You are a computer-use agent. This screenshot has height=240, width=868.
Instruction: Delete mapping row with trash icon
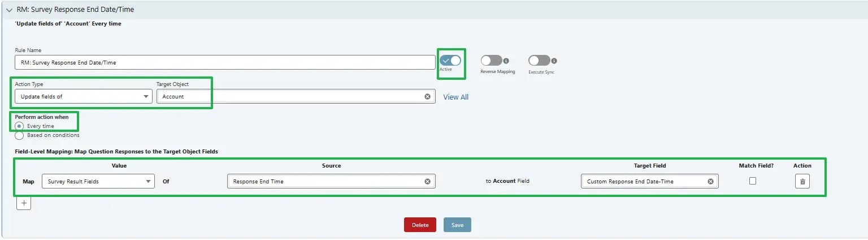tap(802, 181)
